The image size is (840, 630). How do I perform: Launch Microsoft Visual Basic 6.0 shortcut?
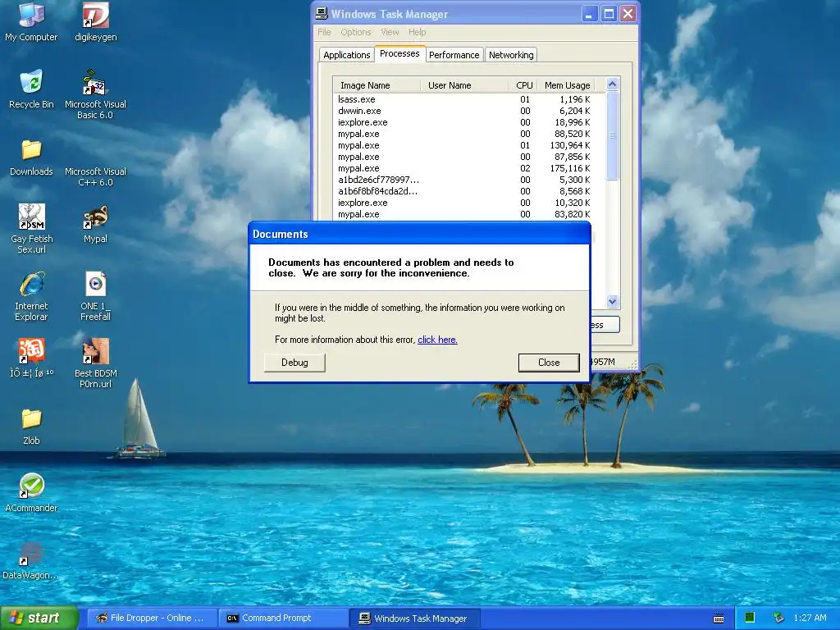[x=95, y=94]
